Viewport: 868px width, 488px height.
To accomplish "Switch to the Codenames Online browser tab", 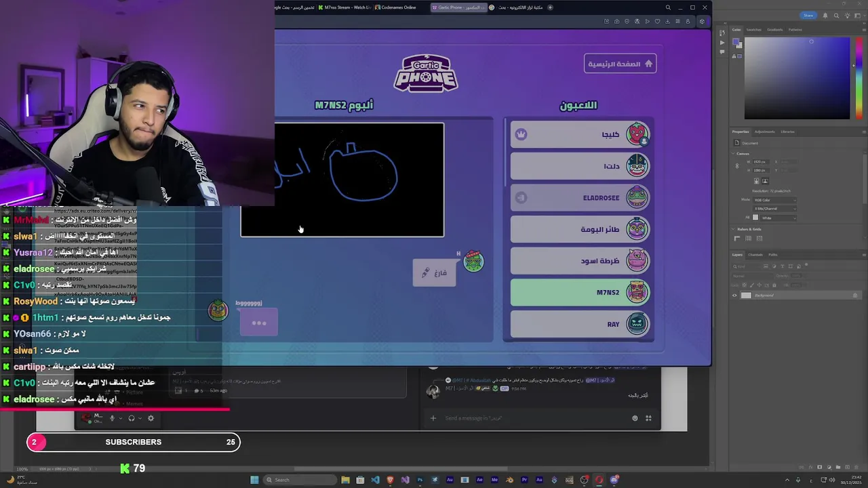I will click(x=399, y=7).
